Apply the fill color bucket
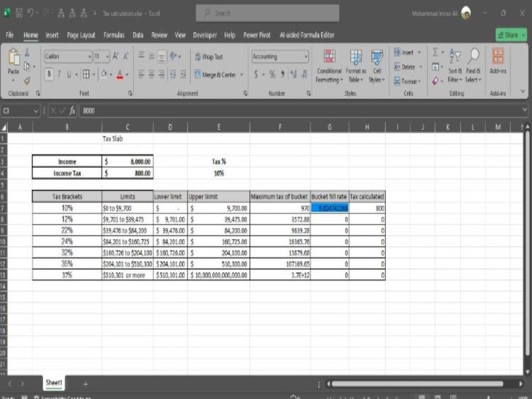 click(x=104, y=74)
